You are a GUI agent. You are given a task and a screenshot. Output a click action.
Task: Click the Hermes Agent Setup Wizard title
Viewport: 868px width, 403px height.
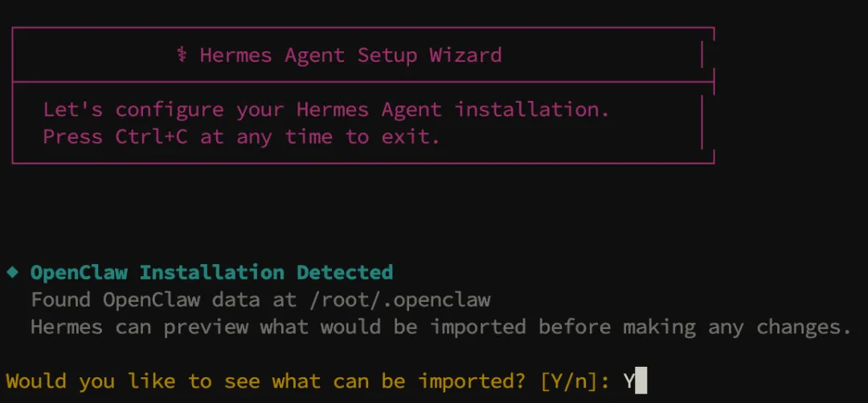(x=350, y=55)
